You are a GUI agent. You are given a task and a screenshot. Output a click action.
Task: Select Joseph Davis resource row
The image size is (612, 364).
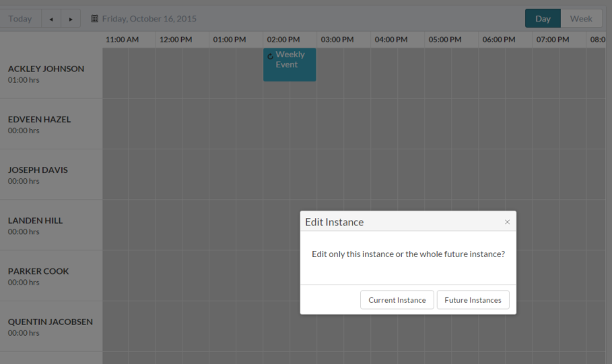click(51, 174)
